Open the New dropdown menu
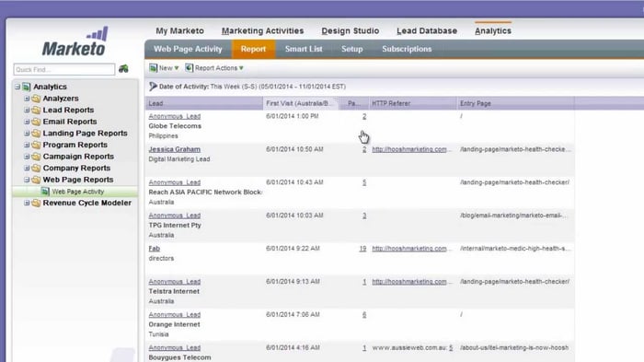This screenshot has width=644, height=362. click(x=165, y=68)
